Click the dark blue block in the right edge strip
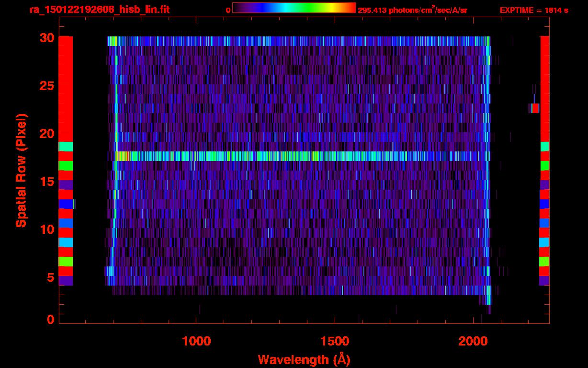 pos(544,204)
